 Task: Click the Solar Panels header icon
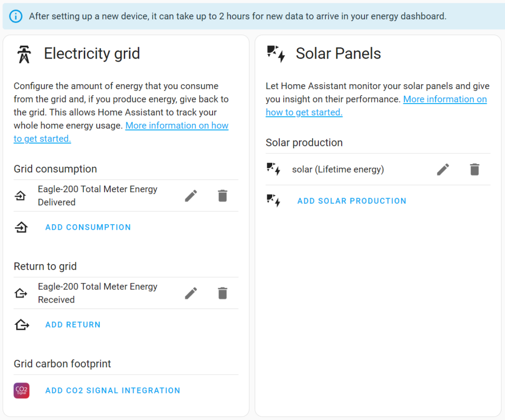(x=276, y=54)
